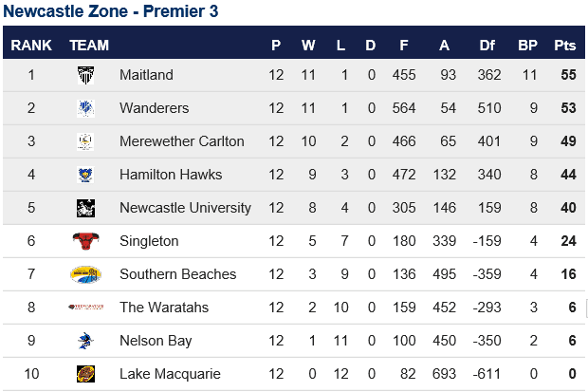The width and height of the screenshot is (588, 392).
Task: Open the Maitland team name link
Action: point(146,75)
